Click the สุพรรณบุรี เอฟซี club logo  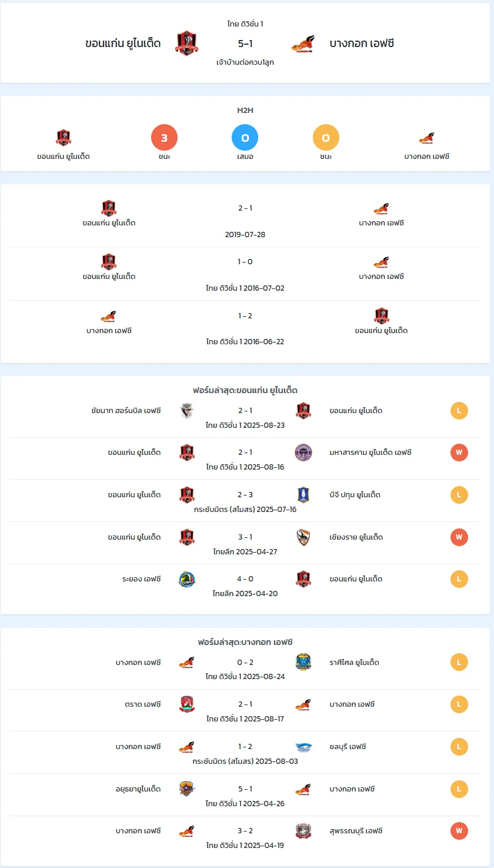tap(303, 831)
